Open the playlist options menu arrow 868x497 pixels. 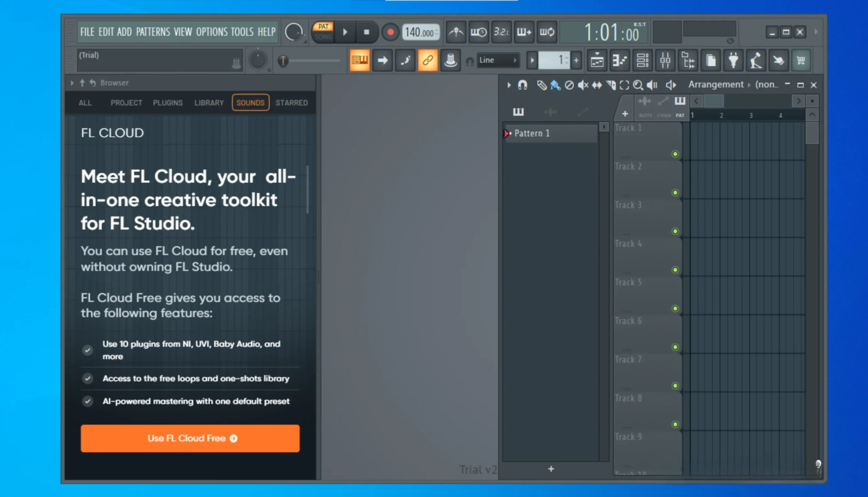[x=509, y=85]
